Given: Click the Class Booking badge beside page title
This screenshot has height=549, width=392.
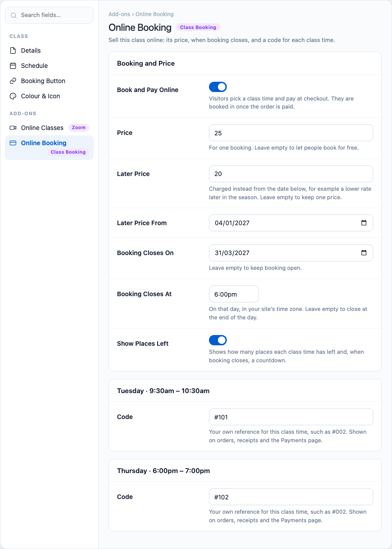Looking at the screenshot, I should click(198, 27).
